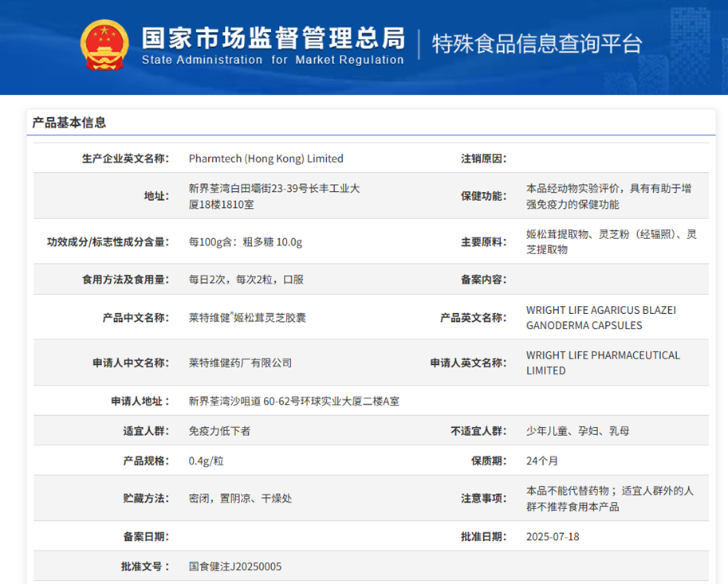Click the Pharmtech (Hong Kong) Limited value
This screenshot has width=728, height=584.
pos(266,159)
